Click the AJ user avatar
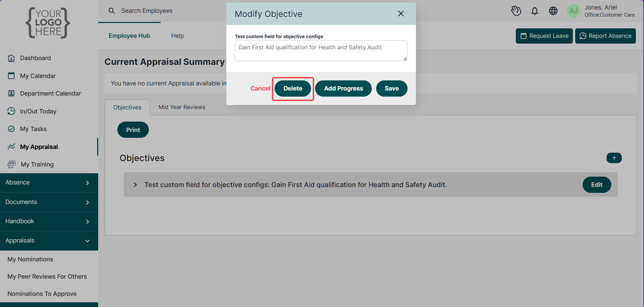 (573, 11)
